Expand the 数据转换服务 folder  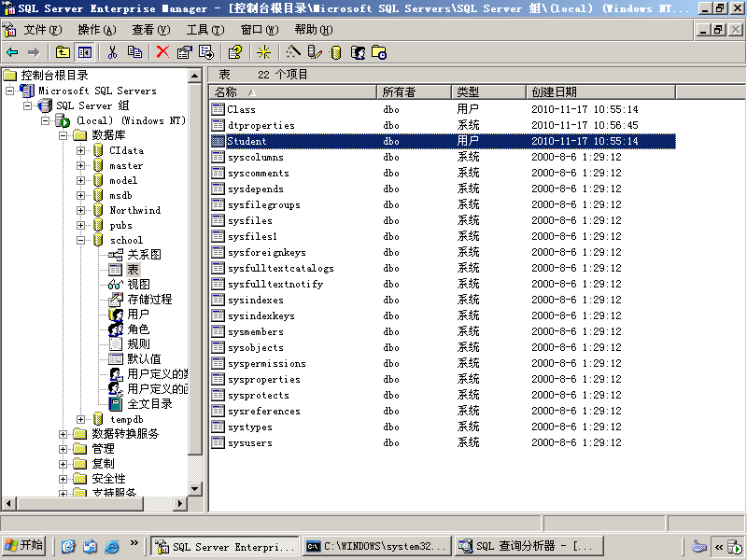(x=63, y=434)
